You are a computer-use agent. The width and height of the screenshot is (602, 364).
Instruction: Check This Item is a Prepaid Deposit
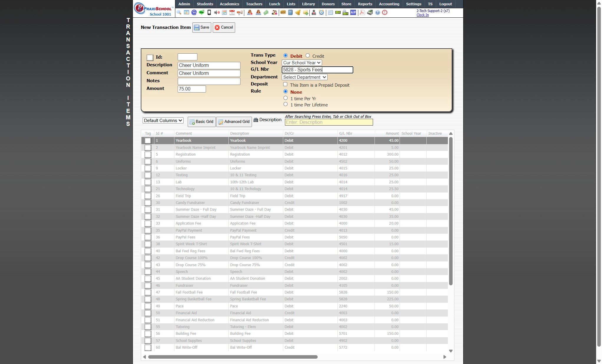click(x=285, y=85)
